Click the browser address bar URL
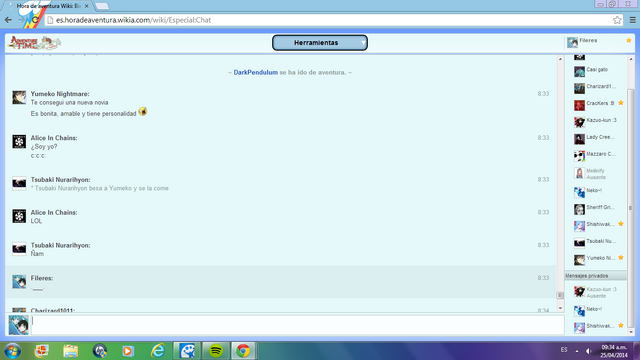 [133, 20]
